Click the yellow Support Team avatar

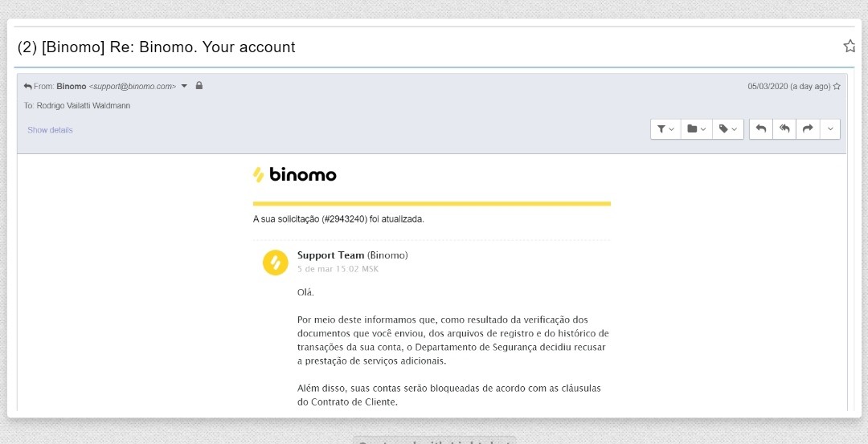pos(275,262)
